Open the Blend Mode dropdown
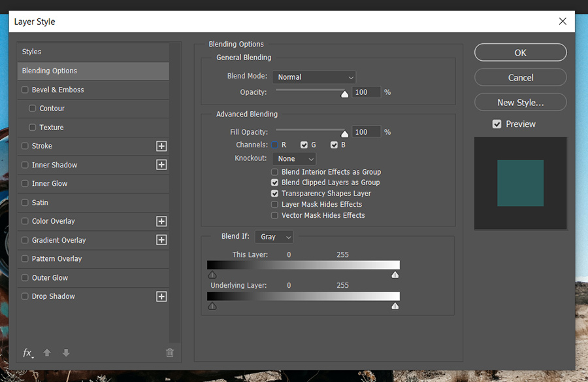The width and height of the screenshot is (588, 382). coord(314,77)
